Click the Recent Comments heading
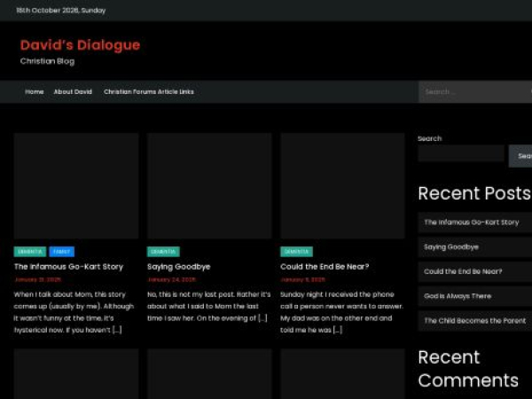Viewport: 532px width, 399px height. pyautogui.click(x=468, y=369)
